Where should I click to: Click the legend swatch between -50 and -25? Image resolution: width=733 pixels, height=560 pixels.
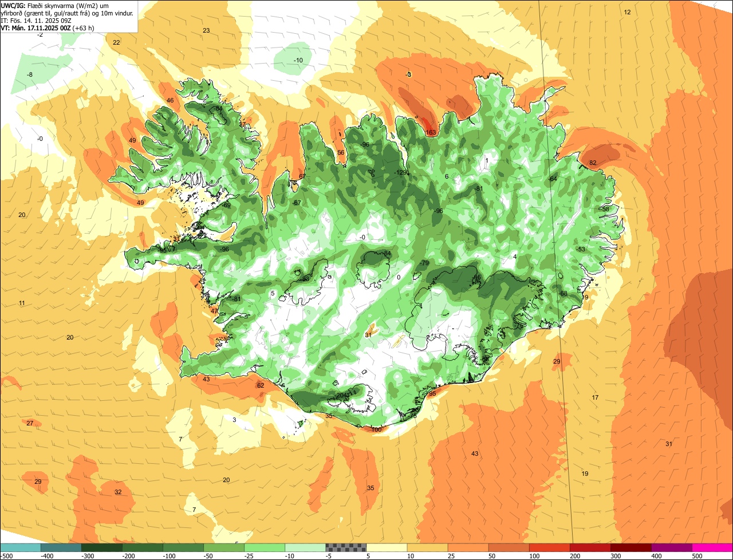coord(224,547)
